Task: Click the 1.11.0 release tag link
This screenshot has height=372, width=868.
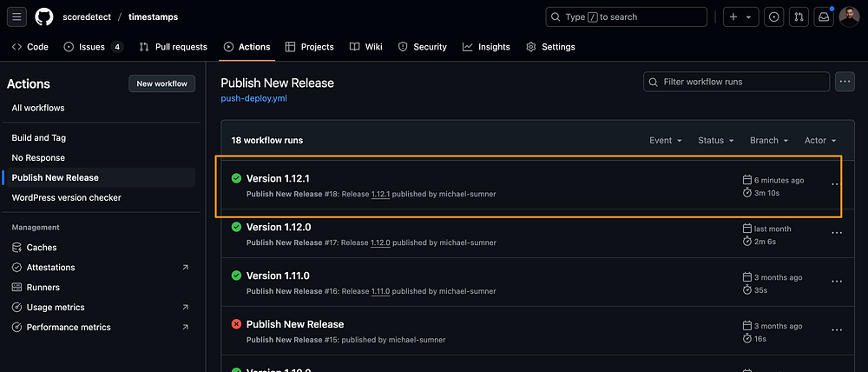Action: pyautogui.click(x=380, y=292)
